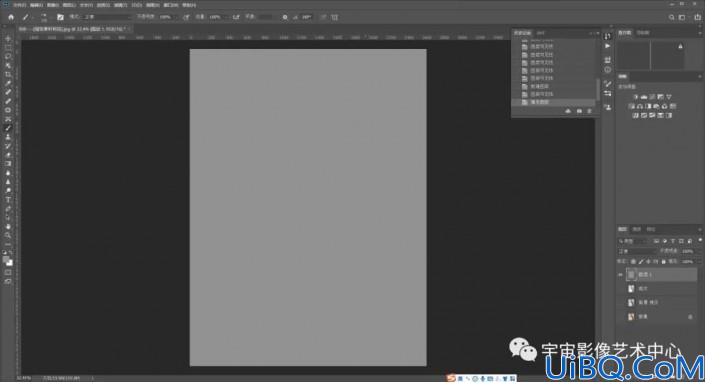Select the Horizontal Type tool
Screen dimensions: 705x382
(8, 200)
